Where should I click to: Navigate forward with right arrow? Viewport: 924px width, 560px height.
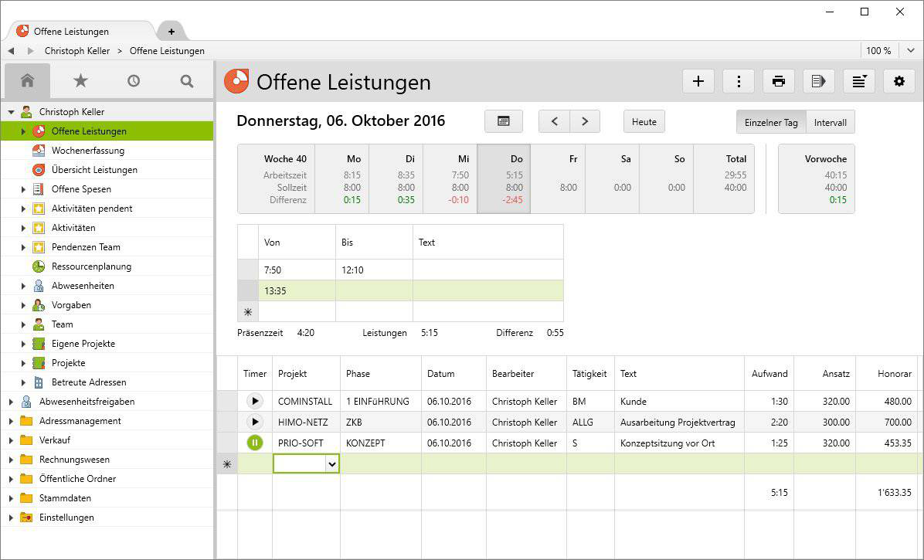click(x=31, y=51)
